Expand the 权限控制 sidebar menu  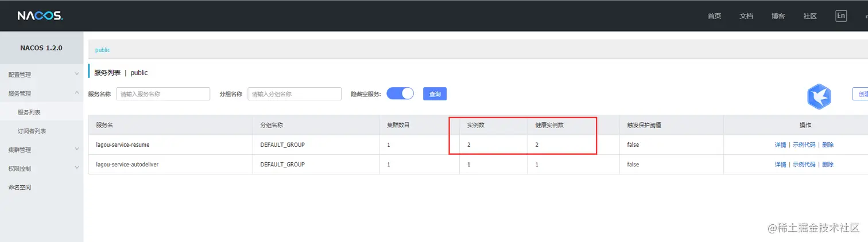click(x=42, y=169)
